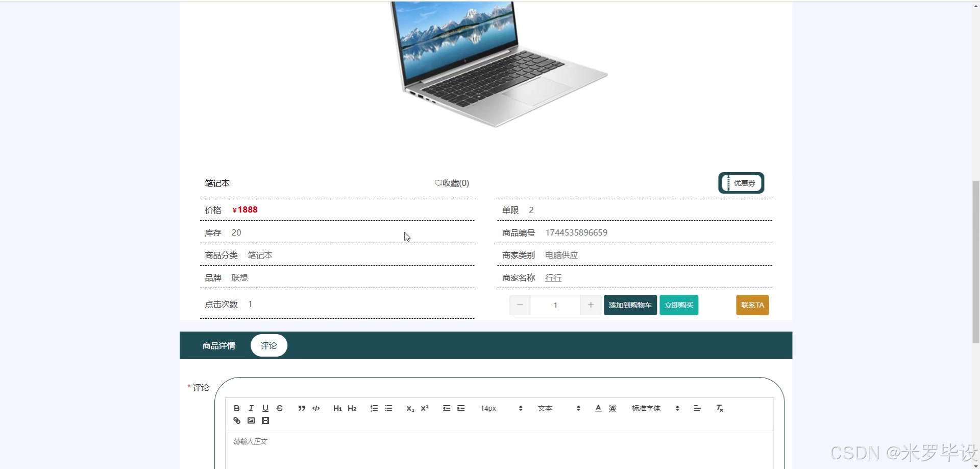Image resolution: width=980 pixels, height=469 pixels.
Task: Insert a blockquote in the editor
Action: pyautogui.click(x=302, y=408)
